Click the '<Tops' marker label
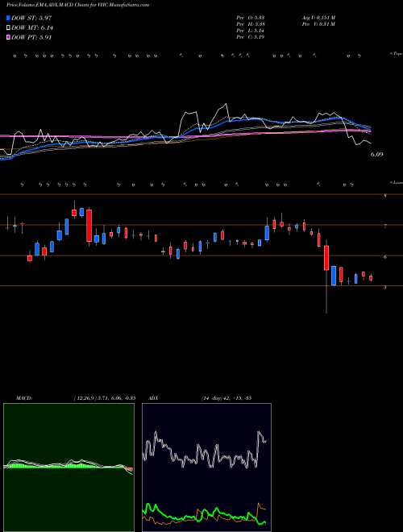Image resolution: width=403 pixels, height=532 pixels. point(396,54)
